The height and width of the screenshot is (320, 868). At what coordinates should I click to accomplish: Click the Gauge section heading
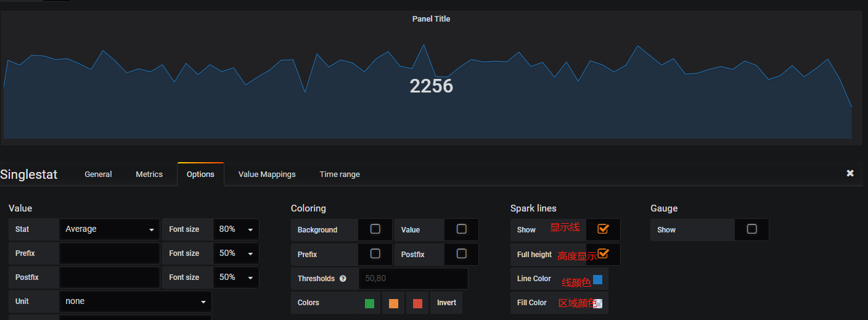coord(664,208)
